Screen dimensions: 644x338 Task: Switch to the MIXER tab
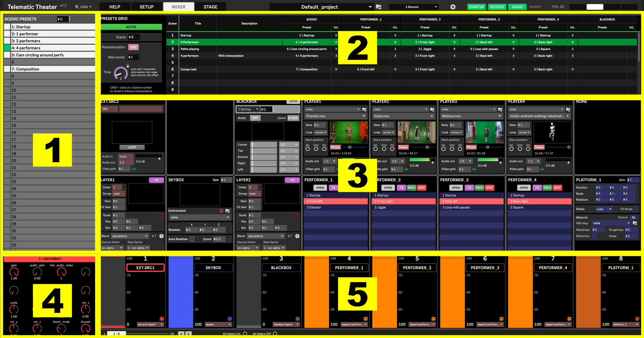178,7
